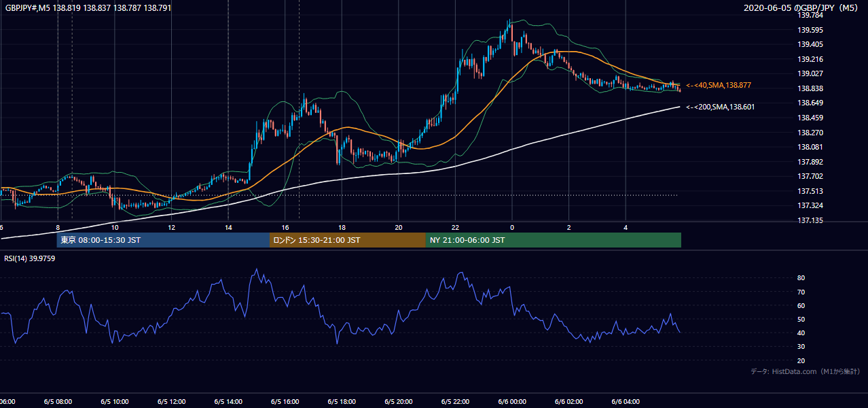This screenshot has height=408, width=868.
Task: Click price axis label 137.324
Action: point(810,205)
